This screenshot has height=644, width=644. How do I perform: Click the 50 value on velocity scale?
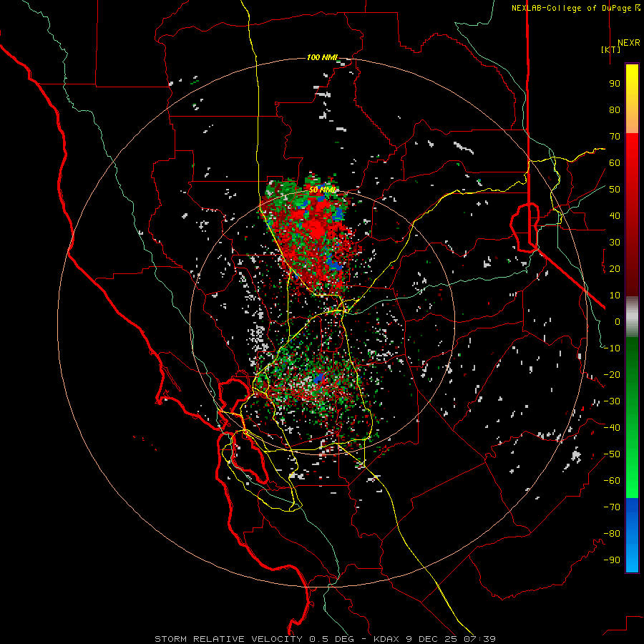[615, 190]
